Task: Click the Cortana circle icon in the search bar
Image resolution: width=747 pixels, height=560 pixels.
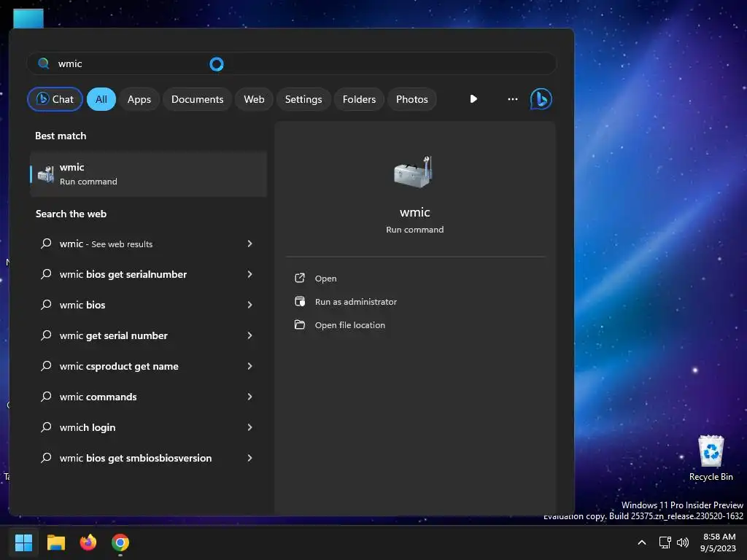Action: click(216, 64)
